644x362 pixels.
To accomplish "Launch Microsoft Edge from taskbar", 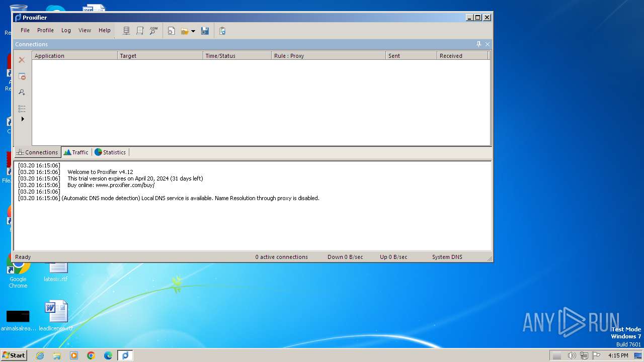I will coord(108,355).
